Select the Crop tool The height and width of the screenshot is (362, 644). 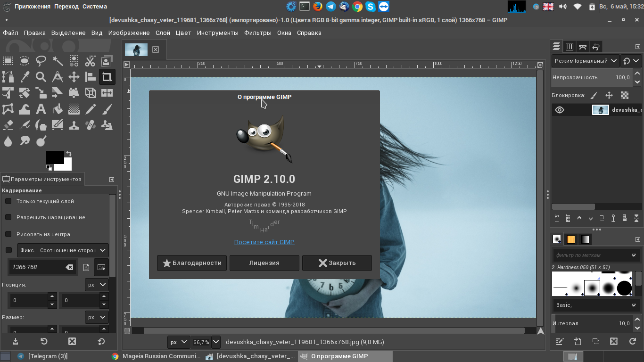(x=107, y=77)
